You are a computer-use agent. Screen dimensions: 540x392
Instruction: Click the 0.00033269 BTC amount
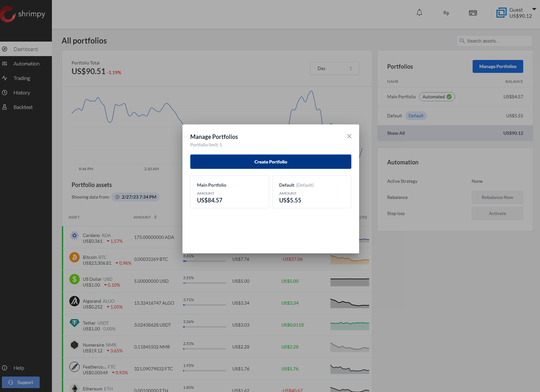coord(151,259)
